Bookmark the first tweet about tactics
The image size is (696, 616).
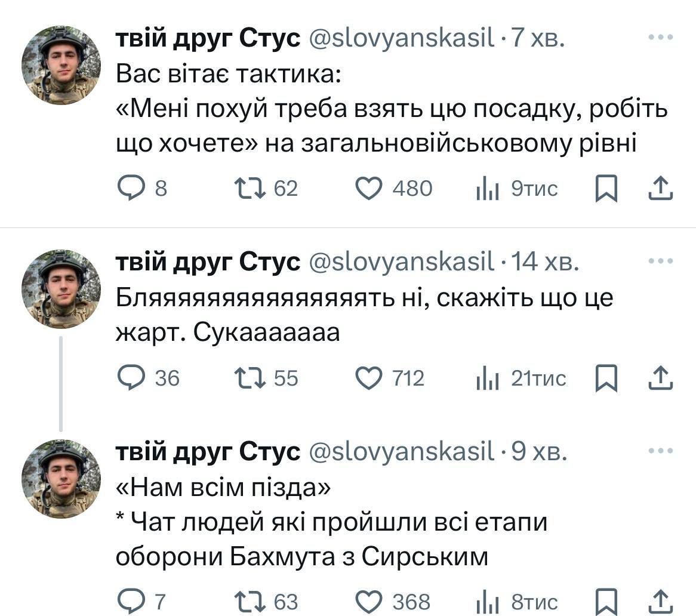(x=606, y=189)
